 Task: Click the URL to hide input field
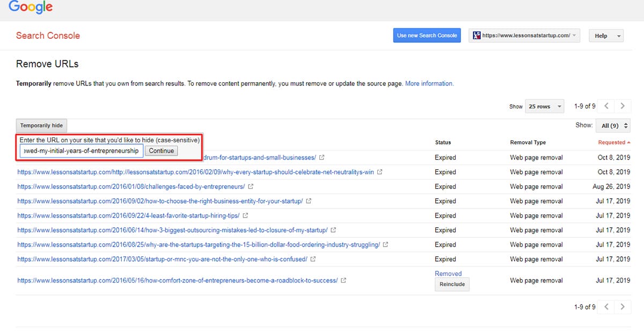tap(82, 151)
